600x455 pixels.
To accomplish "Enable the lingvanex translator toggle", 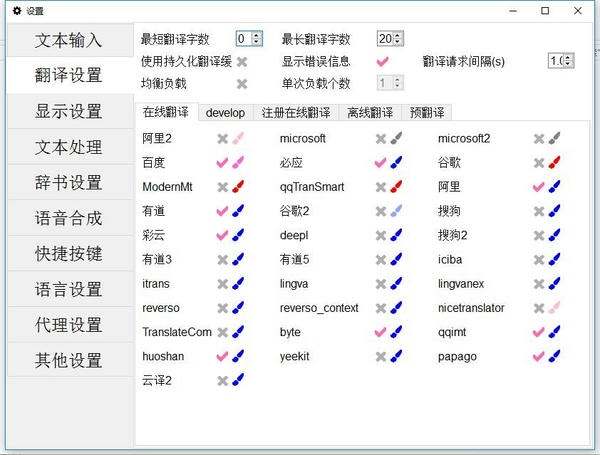I will click(x=539, y=284).
